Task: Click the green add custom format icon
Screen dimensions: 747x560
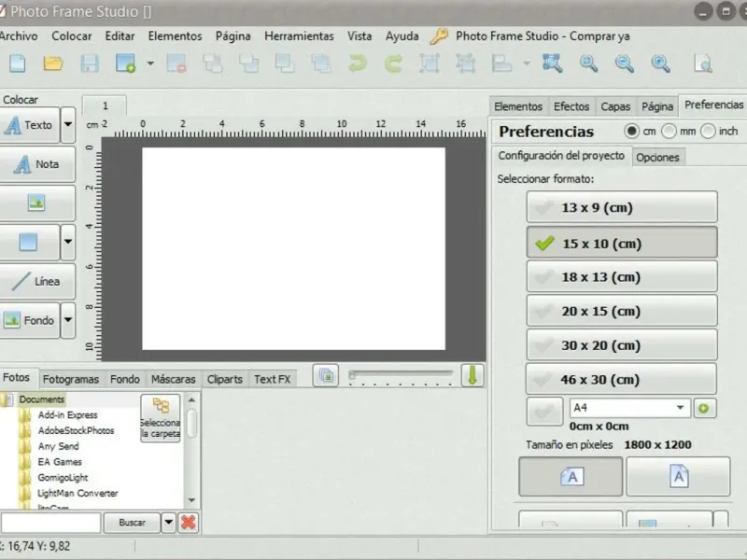Action: [x=702, y=409]
